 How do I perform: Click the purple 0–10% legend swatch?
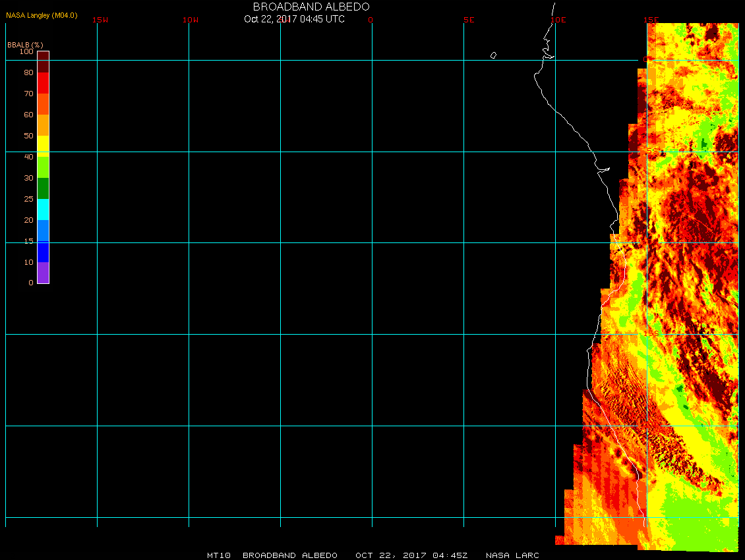(x=43, y=273)
